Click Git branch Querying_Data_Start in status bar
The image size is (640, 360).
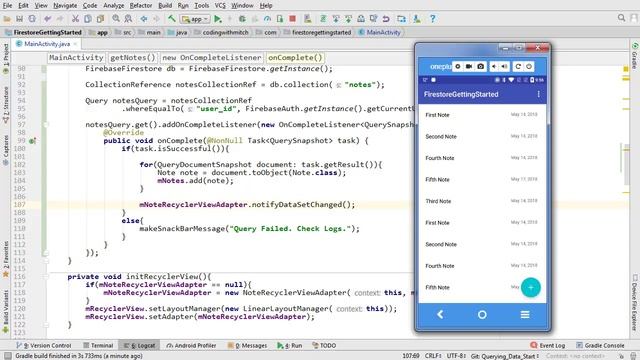(x=504, y=356)
